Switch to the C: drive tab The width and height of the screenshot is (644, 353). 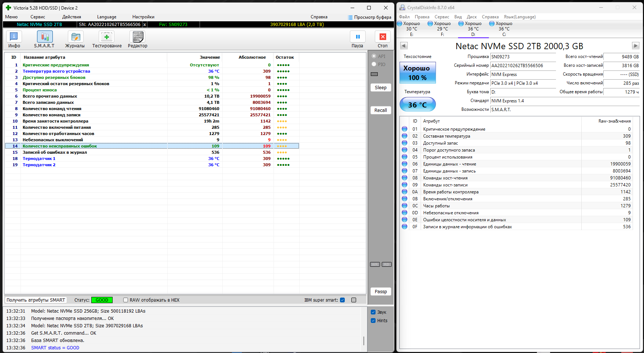pos(504,29)
